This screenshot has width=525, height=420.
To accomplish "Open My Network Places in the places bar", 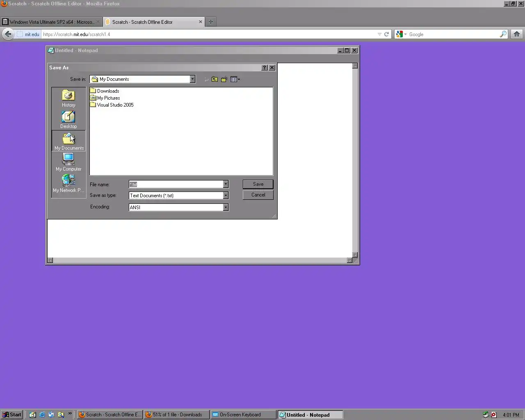I will (68, 184).
